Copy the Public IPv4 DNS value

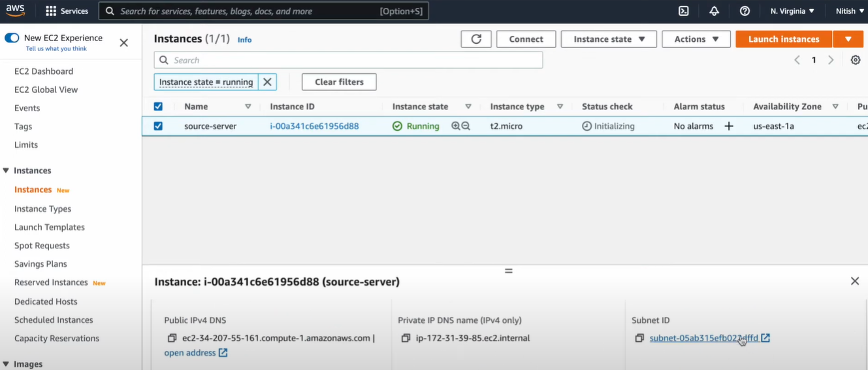(x=172, y=338)
